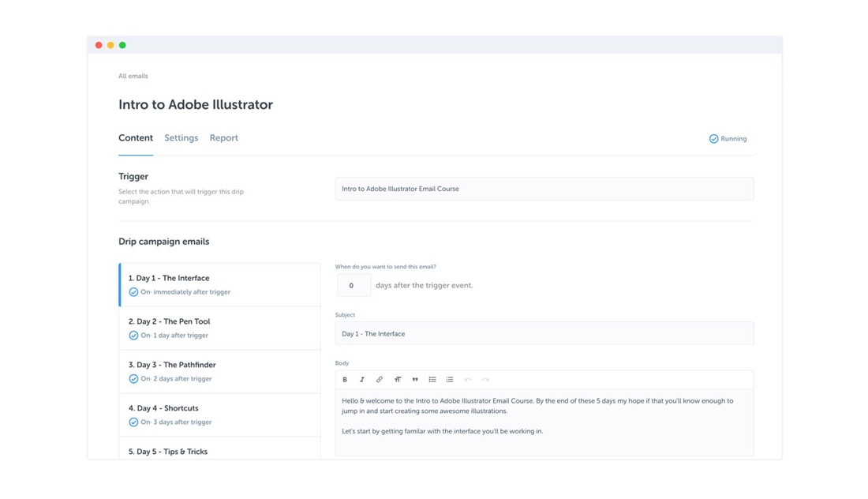The image size is (868, 499).
Task: Apply heading text size icon
Action: pyautogui.click(x=398, y=379)
